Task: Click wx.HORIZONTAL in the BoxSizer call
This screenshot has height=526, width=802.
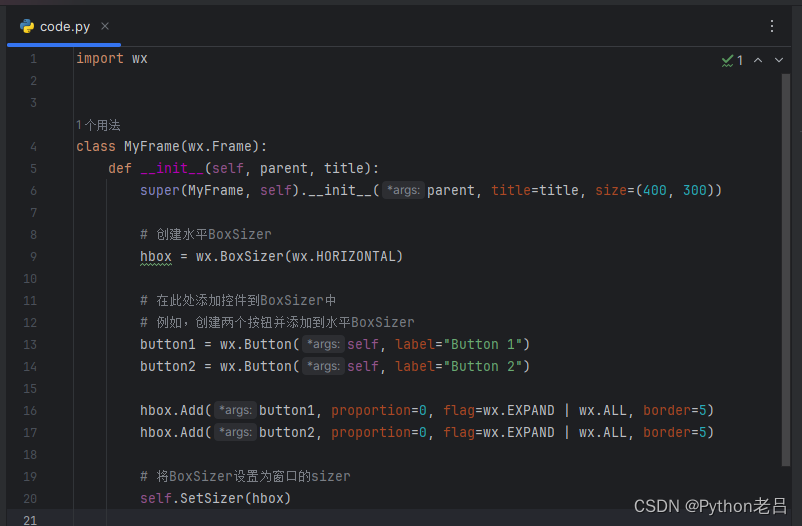Action: [344, 256]
